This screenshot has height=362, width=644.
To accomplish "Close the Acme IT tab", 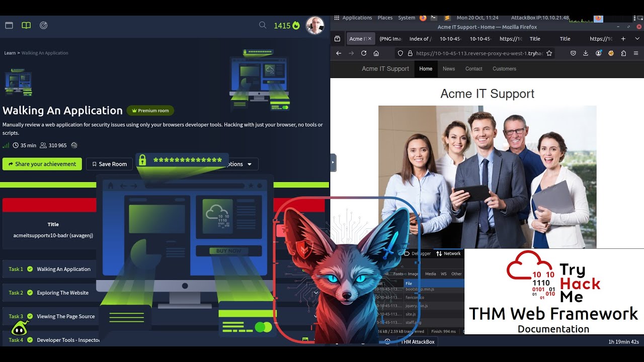I will coord(370,39).
